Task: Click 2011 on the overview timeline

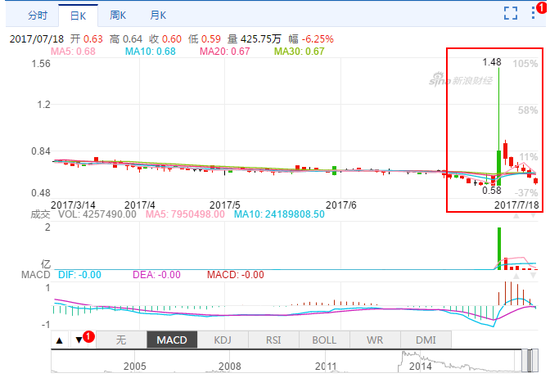Action: 326,366
